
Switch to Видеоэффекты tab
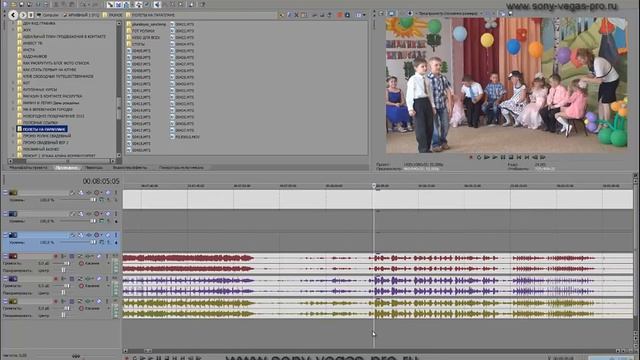click(130, 167)
